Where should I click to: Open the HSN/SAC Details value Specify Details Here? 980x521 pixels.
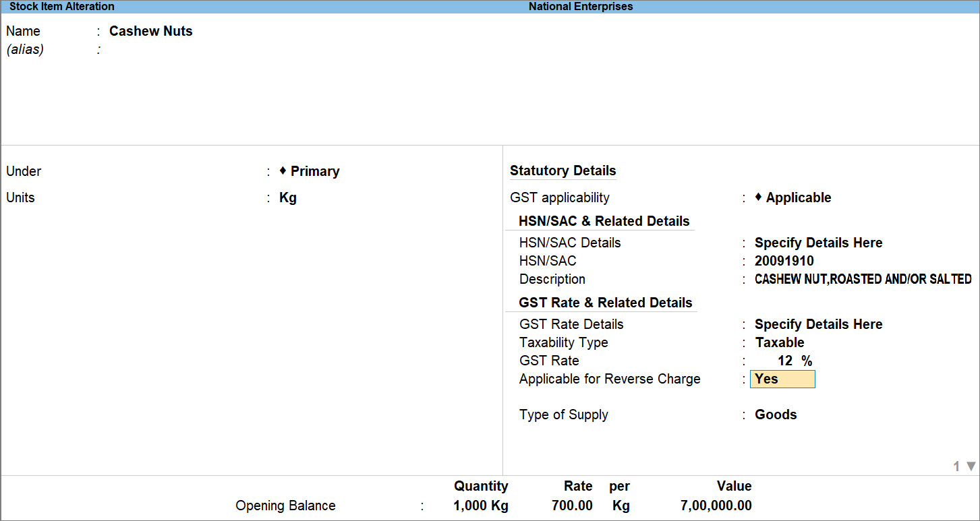(819, 243)
